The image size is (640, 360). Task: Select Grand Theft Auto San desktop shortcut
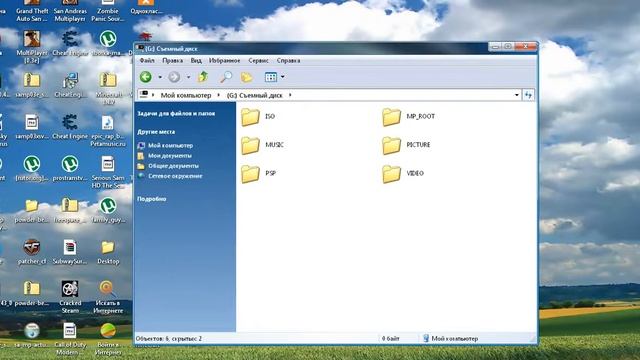[32, 11]
